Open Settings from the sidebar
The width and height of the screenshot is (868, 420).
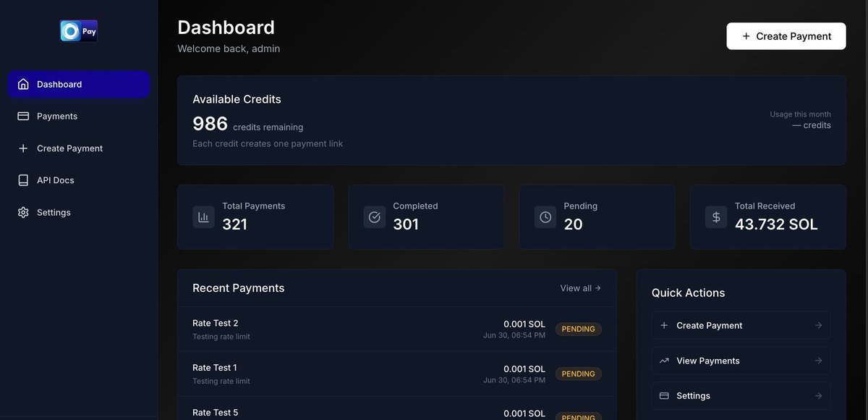(x=79, y=212)
